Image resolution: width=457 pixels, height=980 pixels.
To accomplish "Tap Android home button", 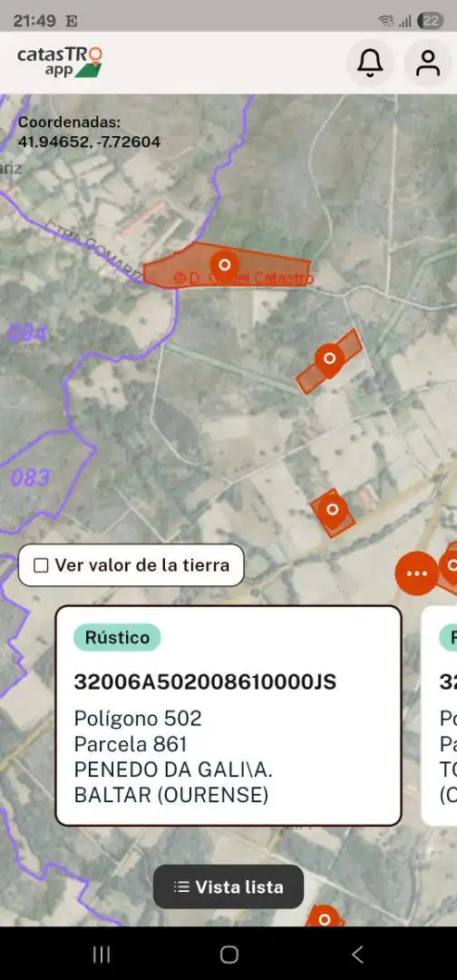I will [x=229, y=954].
